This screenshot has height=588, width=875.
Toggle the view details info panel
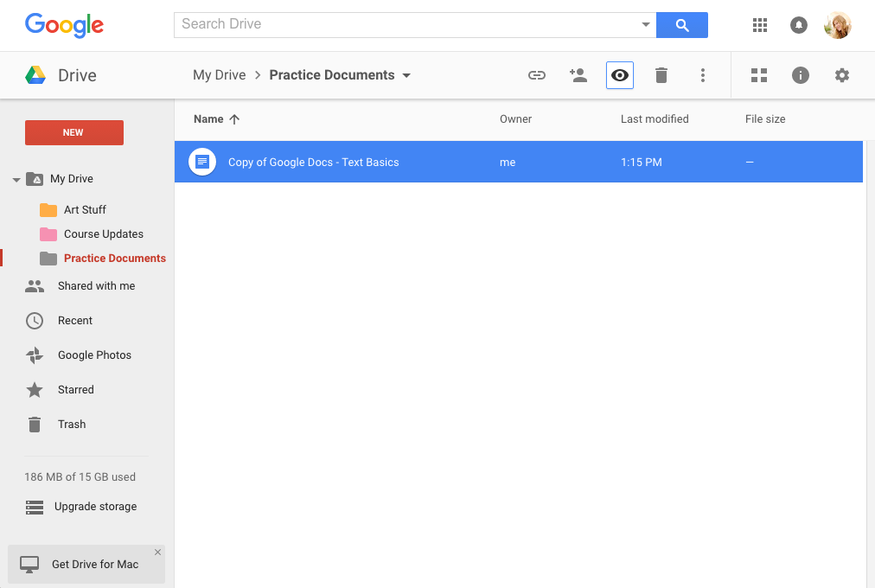801,75
